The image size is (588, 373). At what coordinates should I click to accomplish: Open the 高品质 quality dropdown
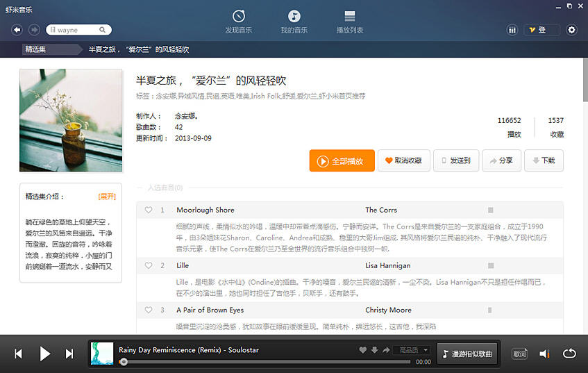tap(412, 350)
